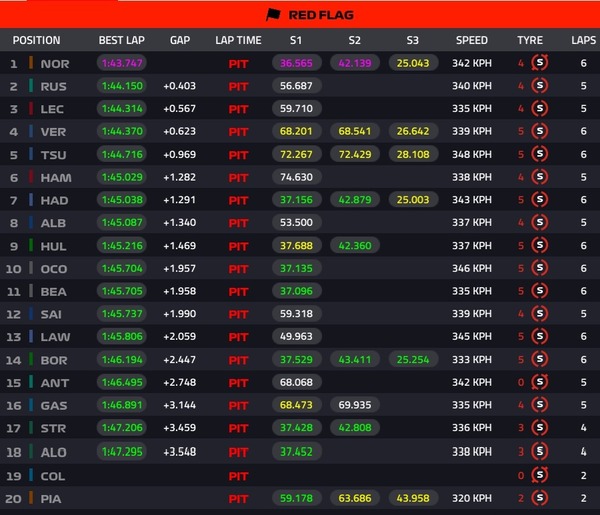Click ALO's soft tyre icon
The height and width of the screenshot is (515, 600).
coord(540,451)
